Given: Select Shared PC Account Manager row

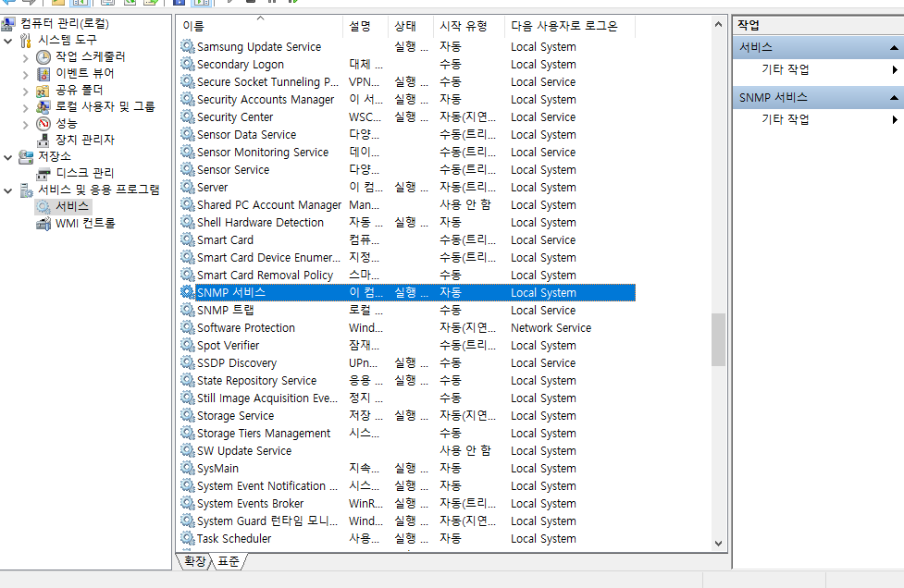Looking at the screenshot, I should (x=407, y=205).
